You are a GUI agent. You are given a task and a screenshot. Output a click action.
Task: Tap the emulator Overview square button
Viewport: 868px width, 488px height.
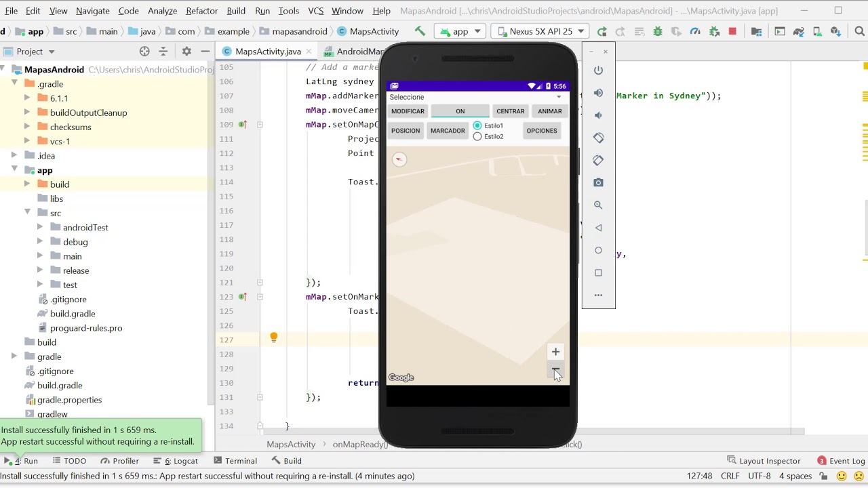click(x=598, y=272)
